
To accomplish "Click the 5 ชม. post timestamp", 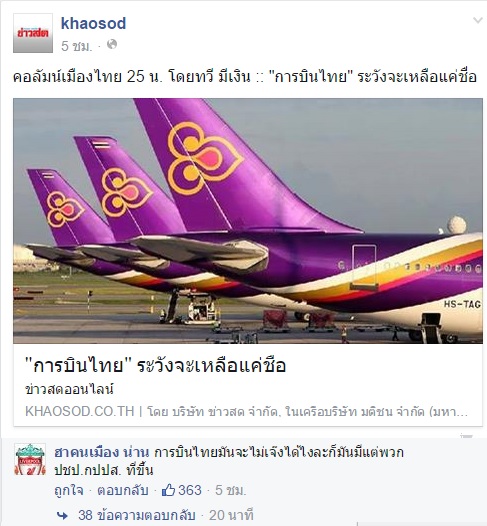I will click(x=76, y=46).
